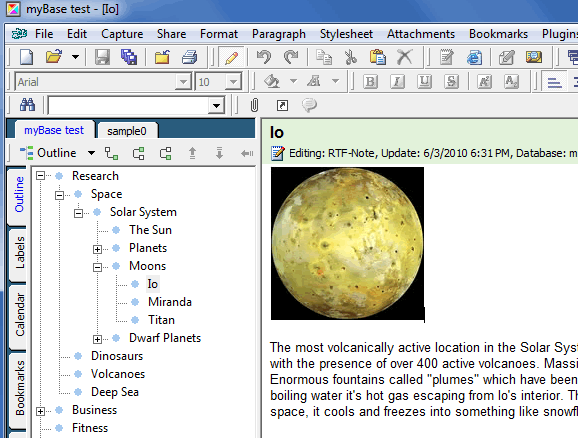The image size is (578, 440).
Task: Click the Print icon in toolbar
Action: pyautogui.click(x=190, y=57)
